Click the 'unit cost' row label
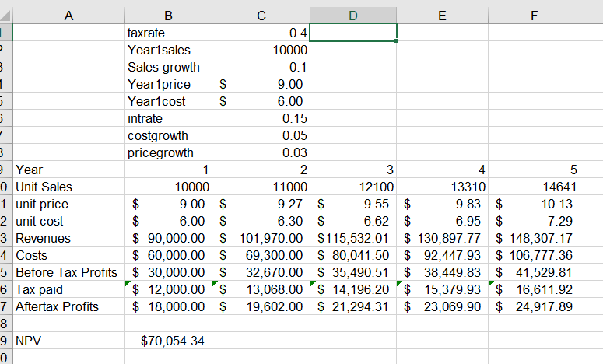This screenshot has height=364, width=603. coord(68,221)
